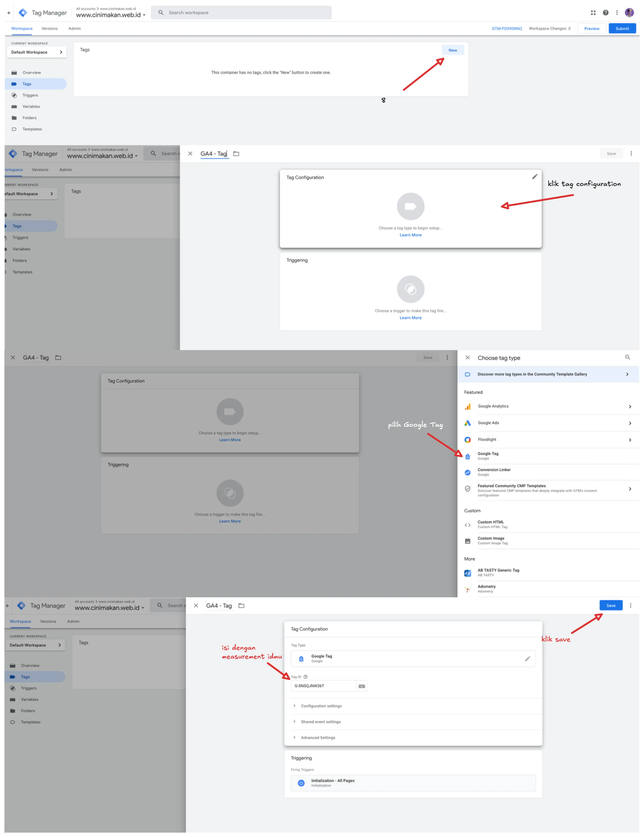Expand Featured Community CMP Templates chevron
This screenshot has height=837, width=644.
629,489
